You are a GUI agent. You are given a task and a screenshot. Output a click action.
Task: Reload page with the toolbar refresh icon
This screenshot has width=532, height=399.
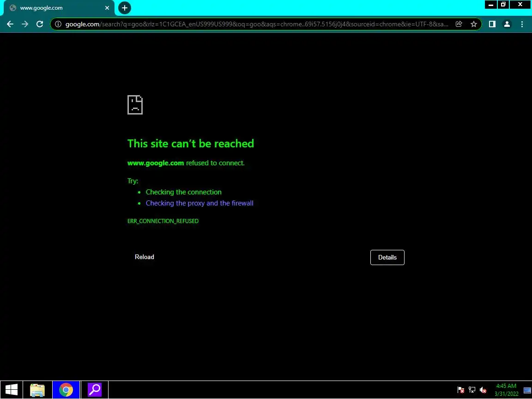click(40, 24)
